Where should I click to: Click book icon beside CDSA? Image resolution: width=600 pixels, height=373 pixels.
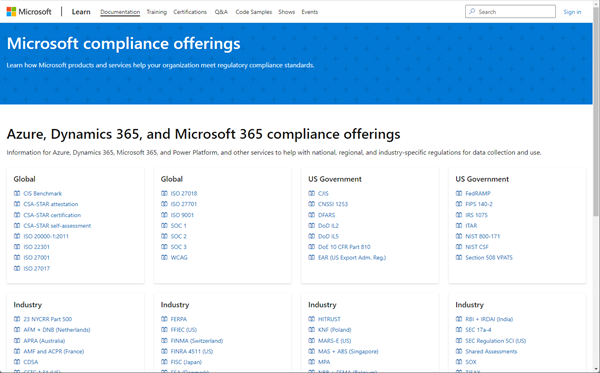click(x=17, y=362)
